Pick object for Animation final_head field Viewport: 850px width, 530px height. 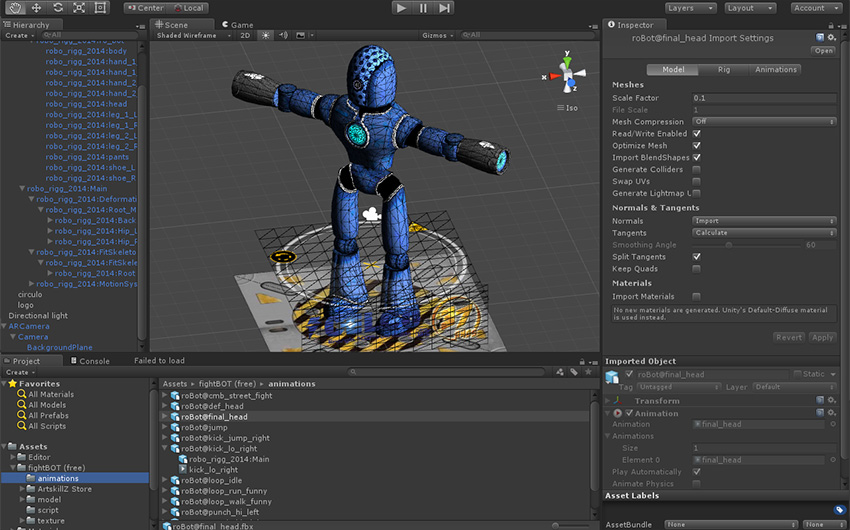833,424
